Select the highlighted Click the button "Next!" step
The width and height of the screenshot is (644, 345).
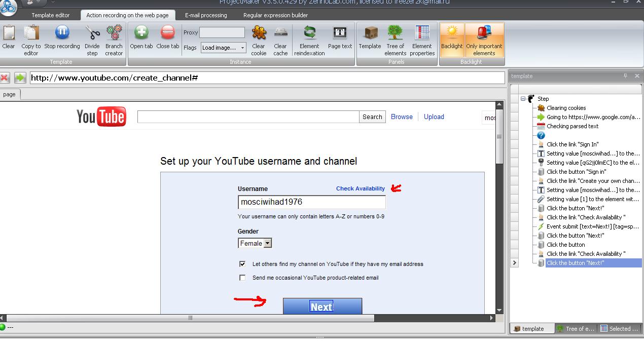(x=594, y=263)
